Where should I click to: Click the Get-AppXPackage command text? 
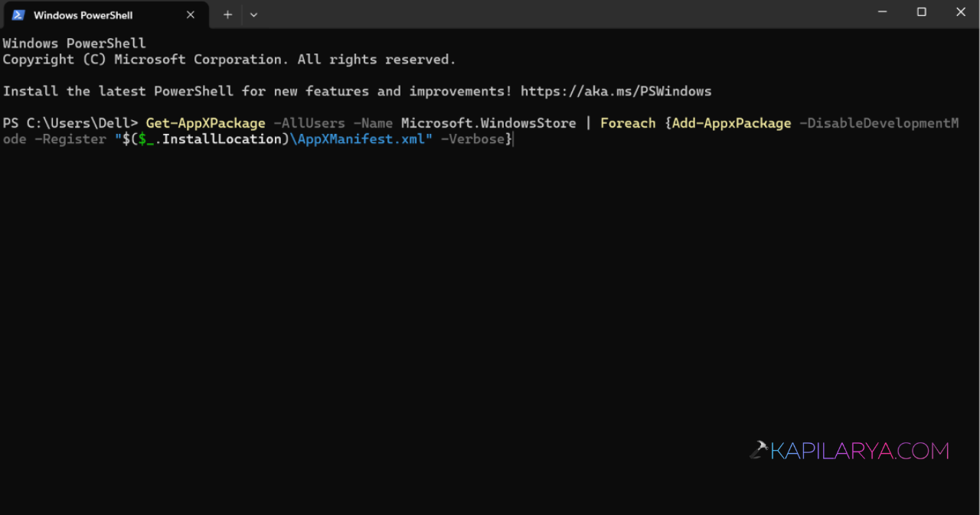click(x=206, y=123)
